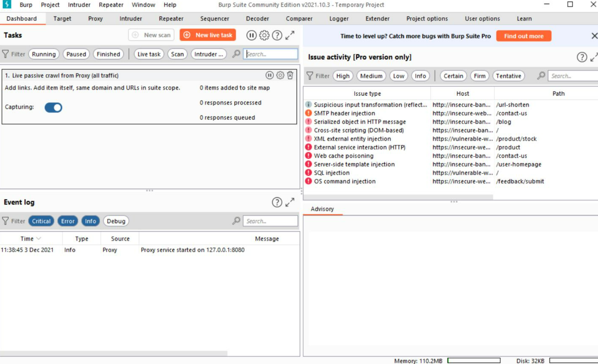Pause all tasks using the Tasks pause icon
This screenshot has height=364, width=598.
coord(251,35)
